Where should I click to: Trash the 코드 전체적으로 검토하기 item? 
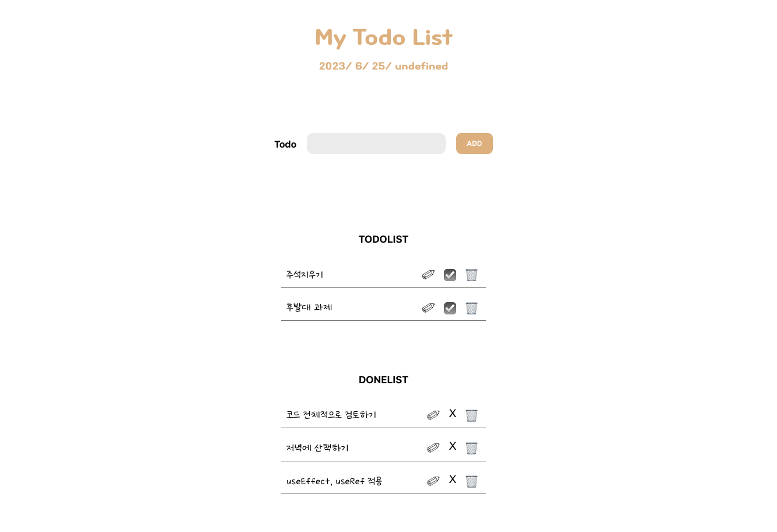pyautogui.click(x=471, y=415)
